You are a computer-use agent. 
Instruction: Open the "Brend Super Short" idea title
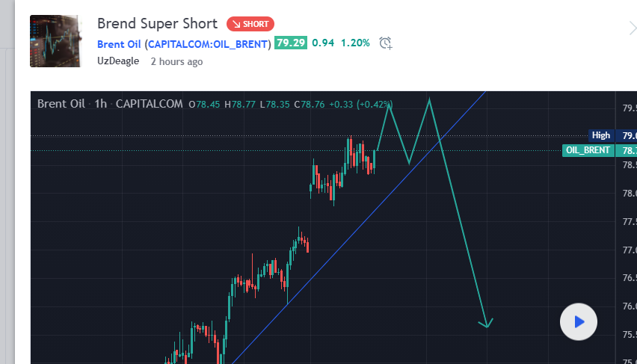(157, 24)
